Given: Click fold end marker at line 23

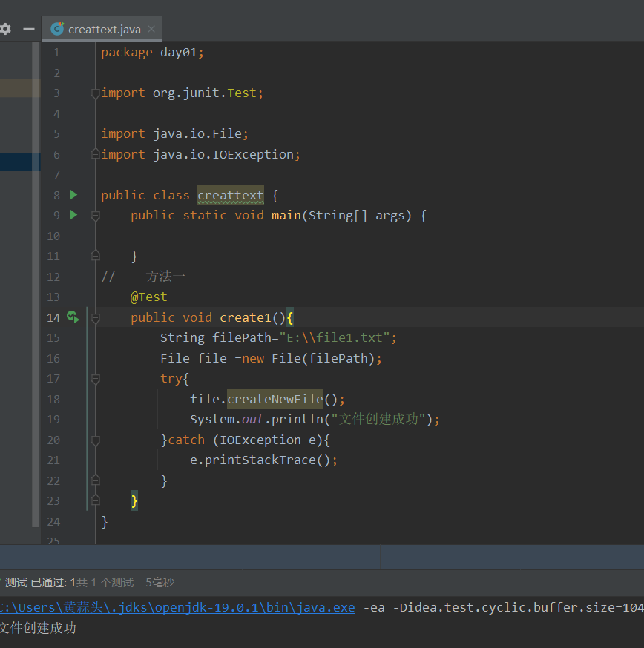Looking at the screenshot, I should coord(95,500).
